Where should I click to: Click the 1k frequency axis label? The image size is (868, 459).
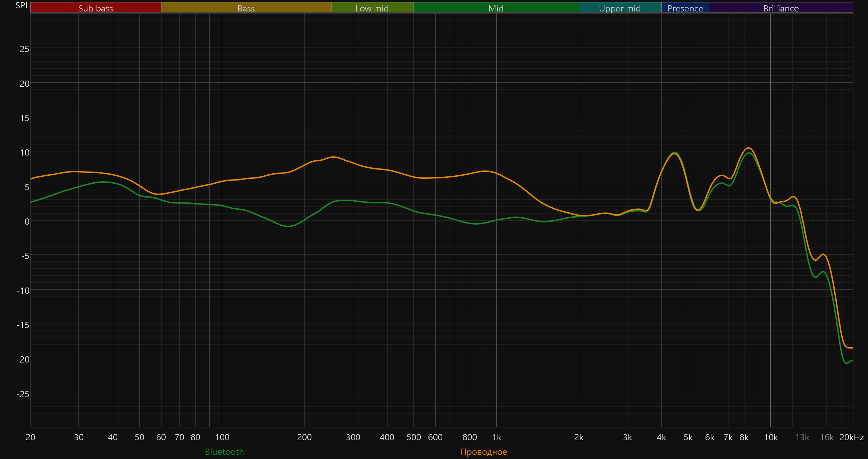(x=496, y=437)
